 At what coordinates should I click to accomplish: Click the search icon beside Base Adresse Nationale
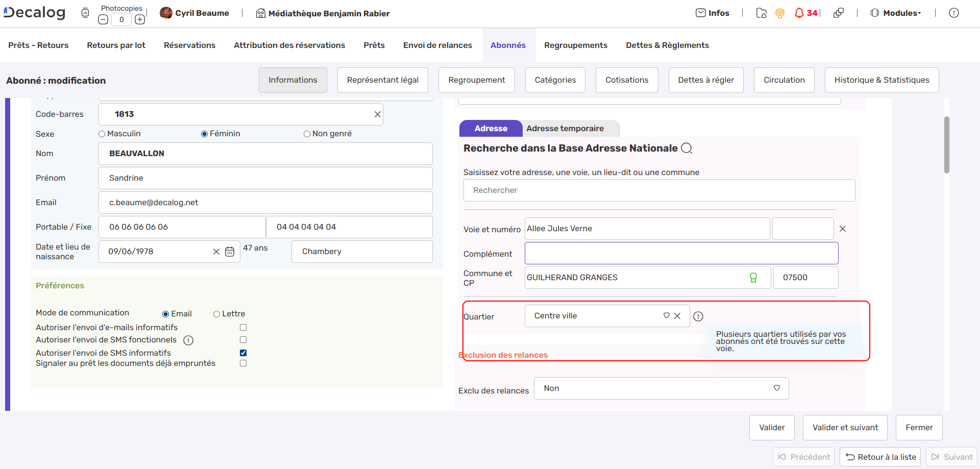click(x=687, y=149)
